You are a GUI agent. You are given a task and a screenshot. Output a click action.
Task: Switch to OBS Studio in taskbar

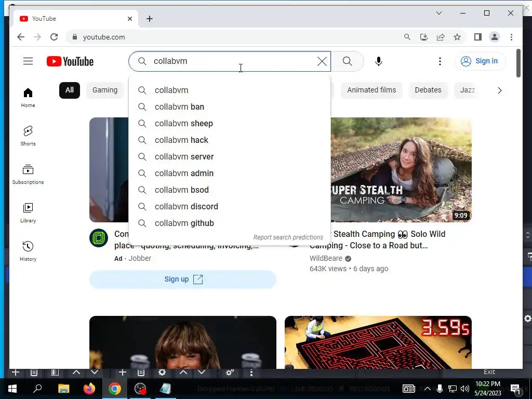click(140, 389)
